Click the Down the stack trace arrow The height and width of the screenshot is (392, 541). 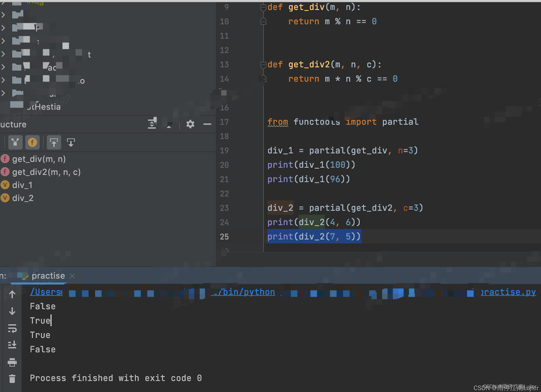12,311
